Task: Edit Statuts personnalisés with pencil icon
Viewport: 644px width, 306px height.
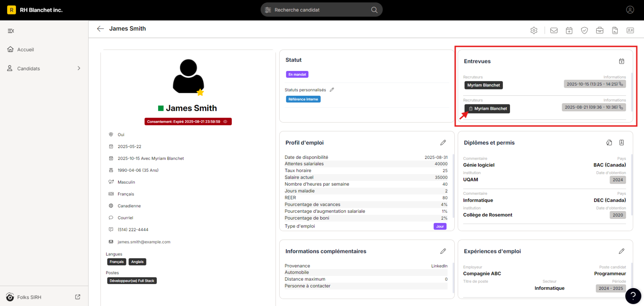Action: pyautogui.click(x=332, y=90)
